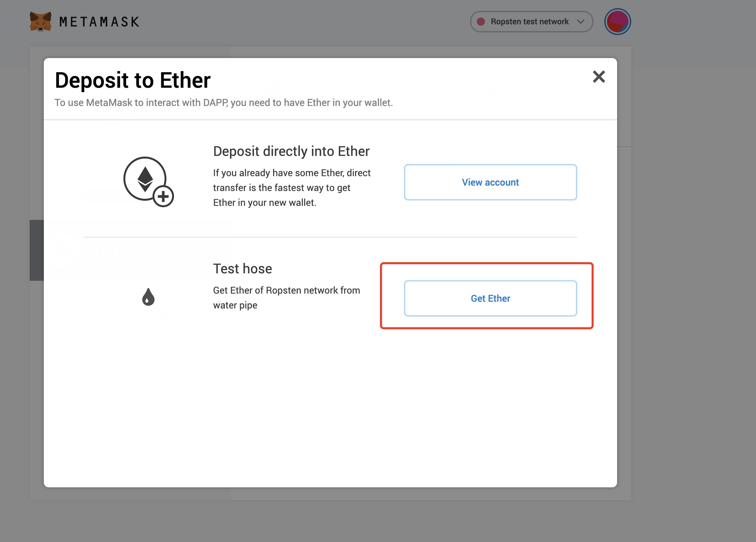Close the Deposit to Ether dialog

pyautogui.click(x=599, y=77)
